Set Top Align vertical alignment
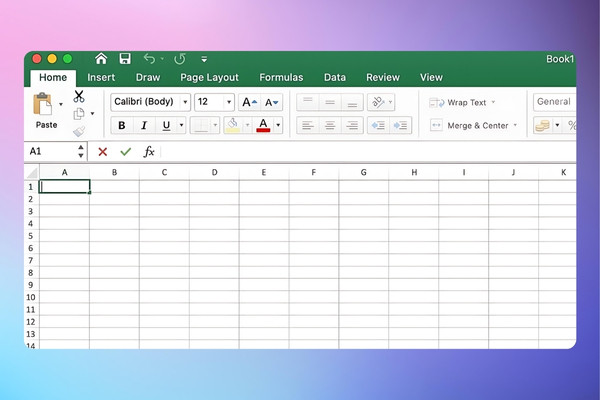Viewport: 600px width, 400px height. 308,102
